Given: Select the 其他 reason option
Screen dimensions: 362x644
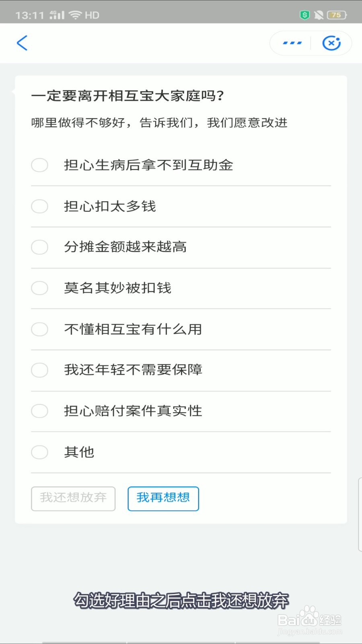Looking at the screenshot, I should pos(181,452).
